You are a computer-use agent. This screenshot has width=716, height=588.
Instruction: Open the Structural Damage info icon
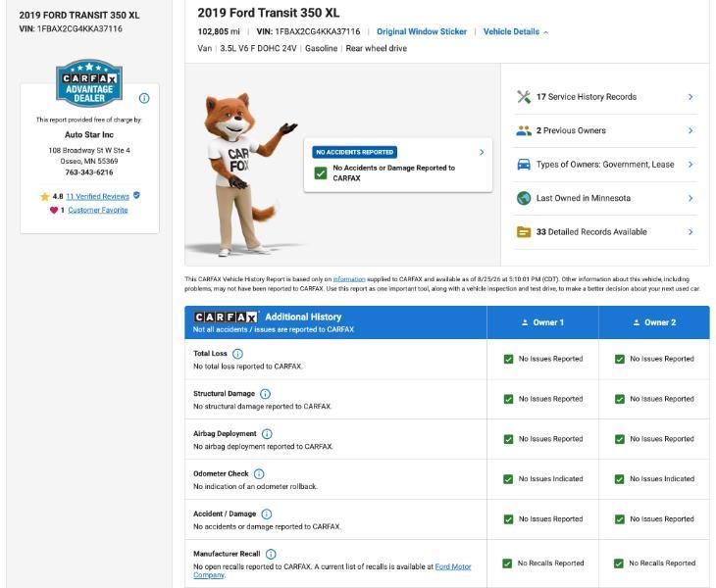click(265, 394)
